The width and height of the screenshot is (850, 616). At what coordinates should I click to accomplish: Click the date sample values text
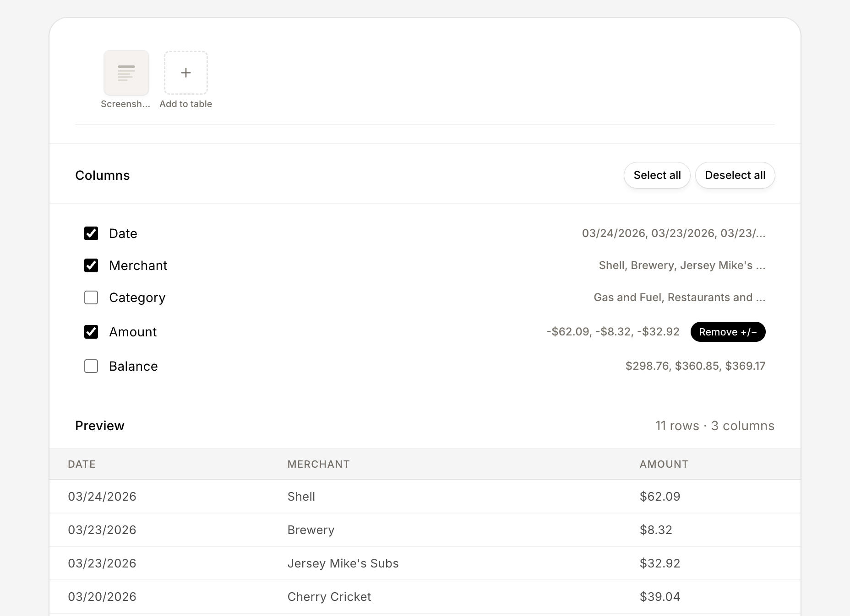[x=674, y=233]
